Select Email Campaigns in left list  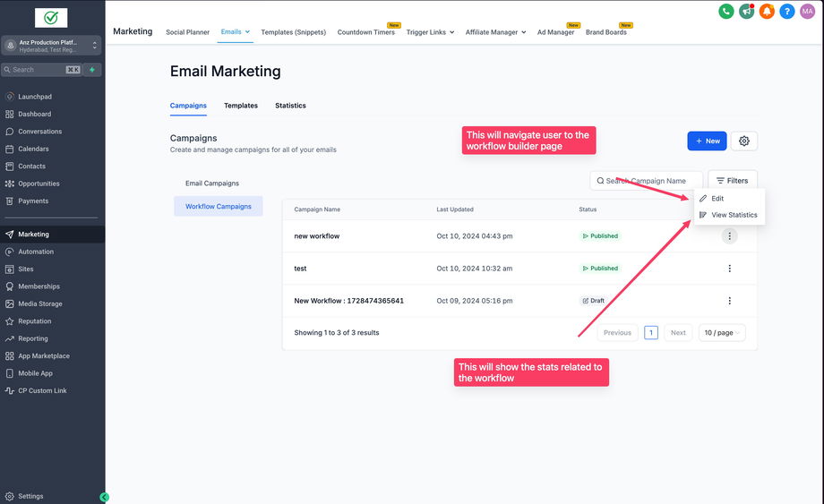(x=212, y=184)
